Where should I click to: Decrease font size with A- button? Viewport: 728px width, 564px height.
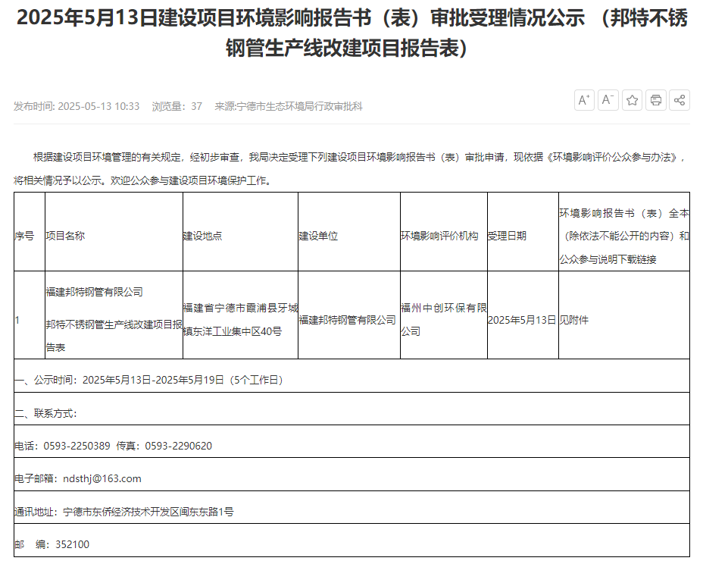coord(608,100)
